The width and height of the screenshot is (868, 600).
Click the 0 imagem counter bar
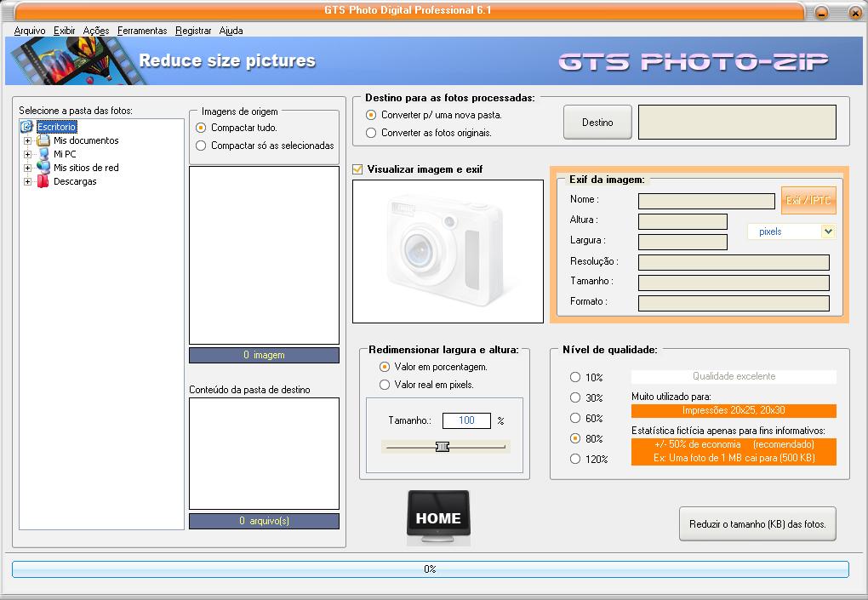click(x=264, y=355)
